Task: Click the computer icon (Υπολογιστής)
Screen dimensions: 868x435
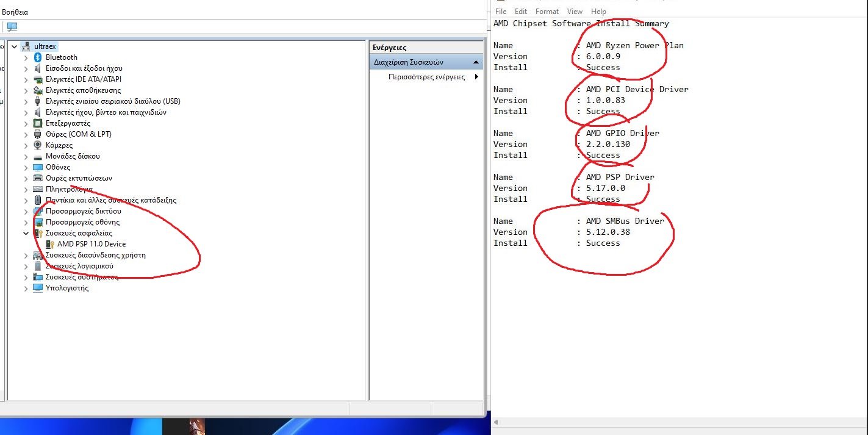Action: coord(38,288)
